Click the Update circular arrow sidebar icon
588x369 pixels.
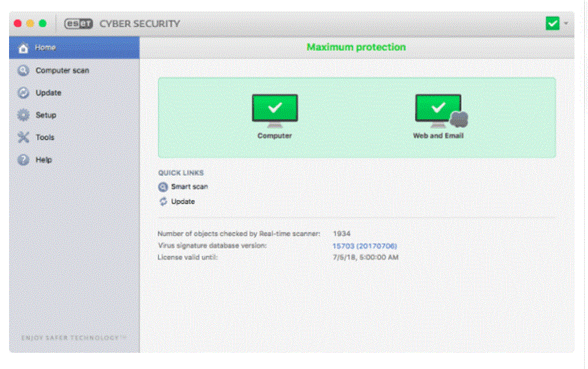pos(23,93)
